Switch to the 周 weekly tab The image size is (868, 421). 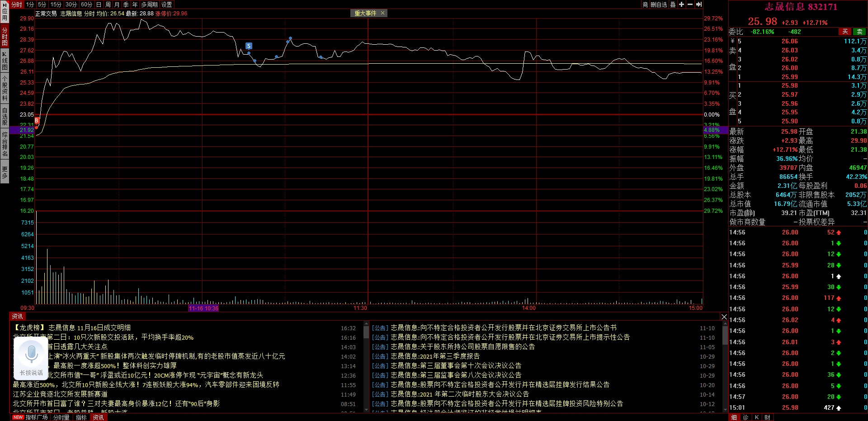coord(108,5)
